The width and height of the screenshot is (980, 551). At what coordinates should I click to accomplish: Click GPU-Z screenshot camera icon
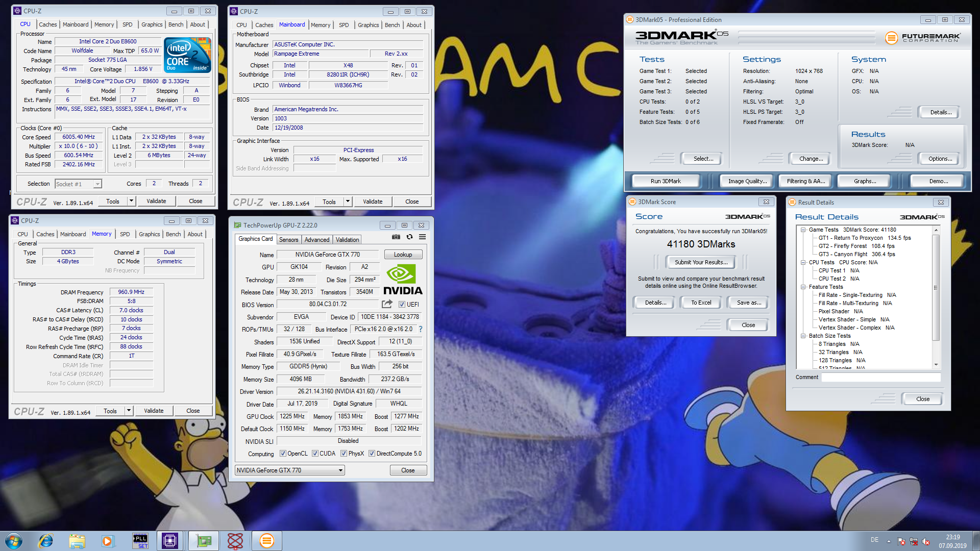point(396,237)
